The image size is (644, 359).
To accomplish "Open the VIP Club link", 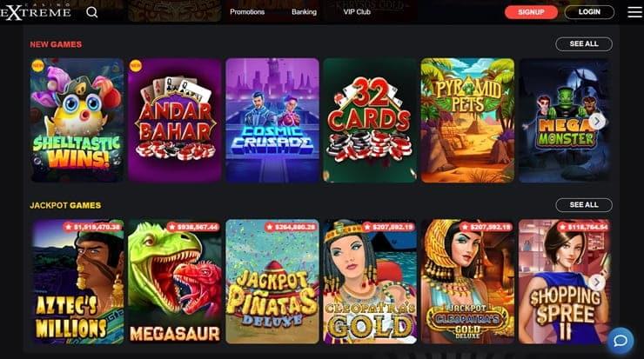I will (357, 12).
